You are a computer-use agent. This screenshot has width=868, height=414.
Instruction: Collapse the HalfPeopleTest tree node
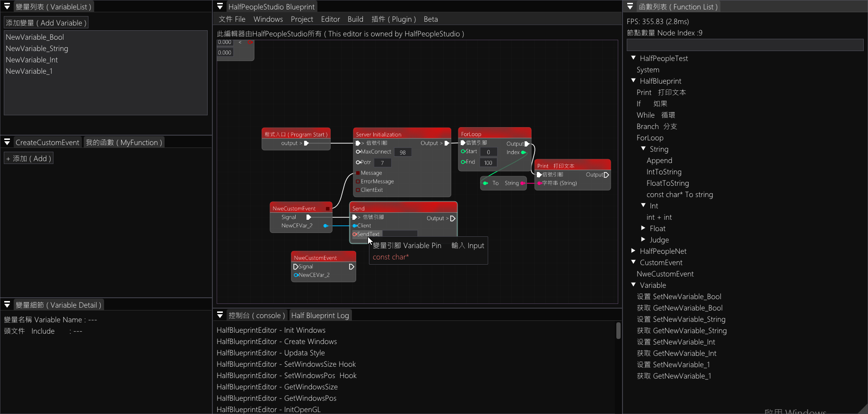point(633,58)
